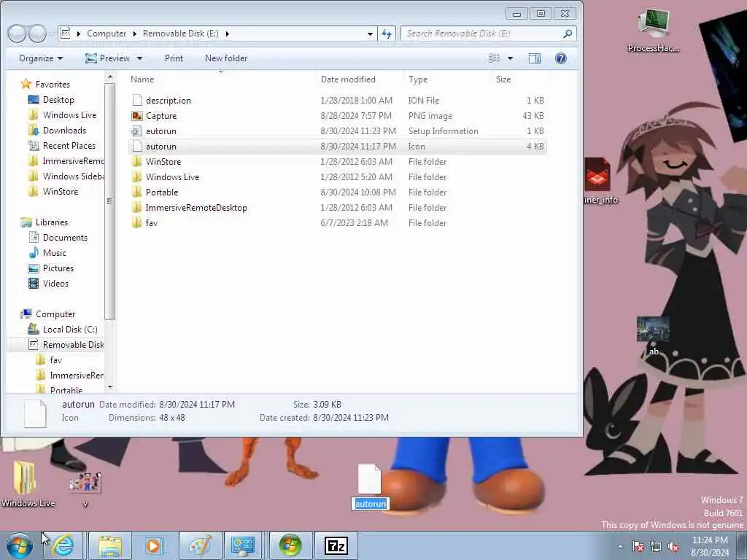Image resolution: width=747 pixels, height=560 pixels.
Task: Open the 7-Zip taskbar button
Action: tap(336, 545)
